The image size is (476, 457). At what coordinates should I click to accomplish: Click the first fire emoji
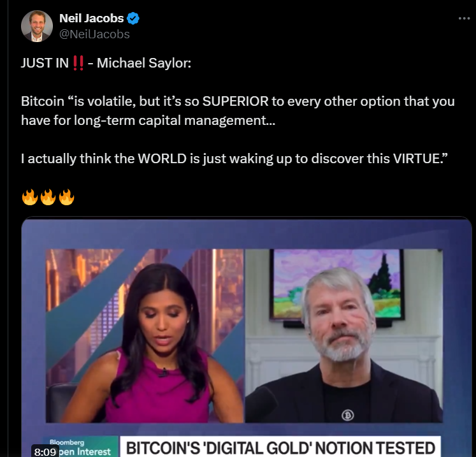tap(30, 197)
